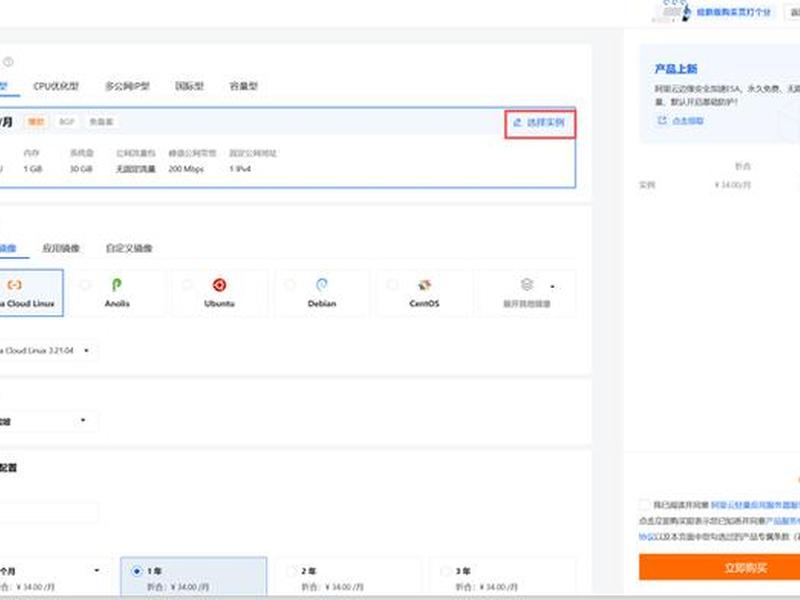Click the empty input field under the configuration heading
Viewport: 800px width, 600px height.
point(48,512)
